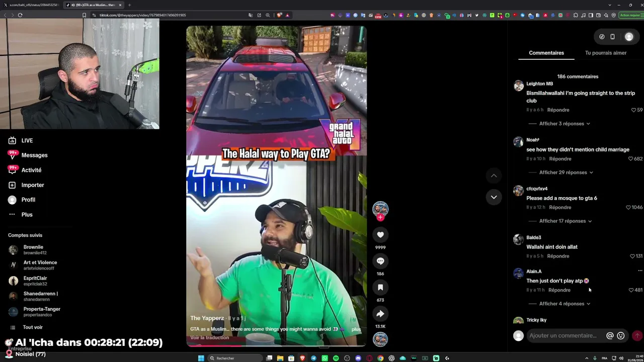Image resolution: width=644 pixels, height=362 pixels.
Task: Expand "Afficher 3 réponses" under Leighton MB
Action: click(565, 124)
